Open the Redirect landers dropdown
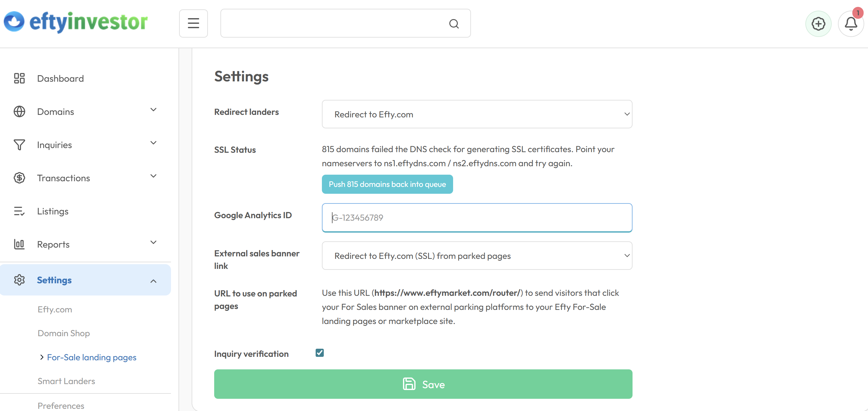This screenshot has height=411, width=868. 477,114
